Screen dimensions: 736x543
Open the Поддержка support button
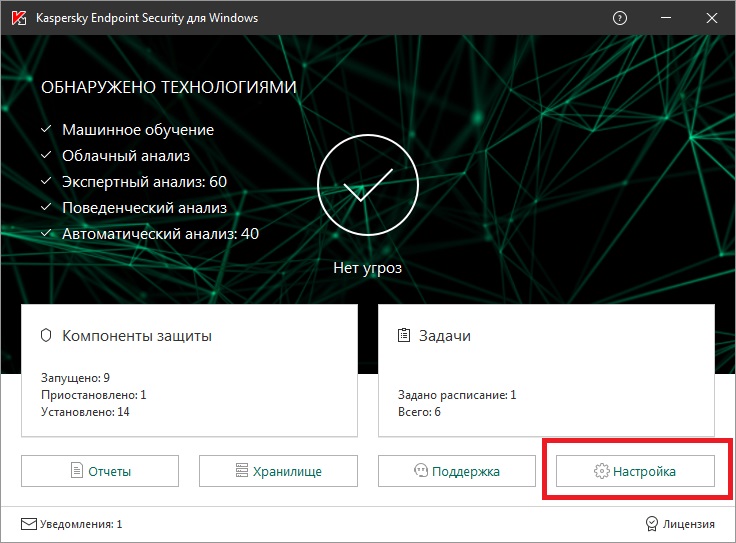click(x=457, y=471)
